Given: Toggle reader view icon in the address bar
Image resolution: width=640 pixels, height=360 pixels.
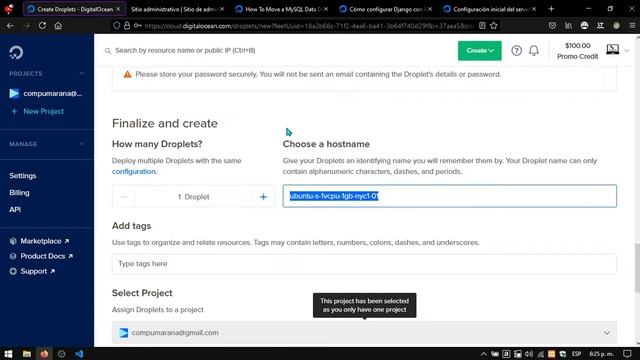Looking at the screenshot, I should point(482,25).
